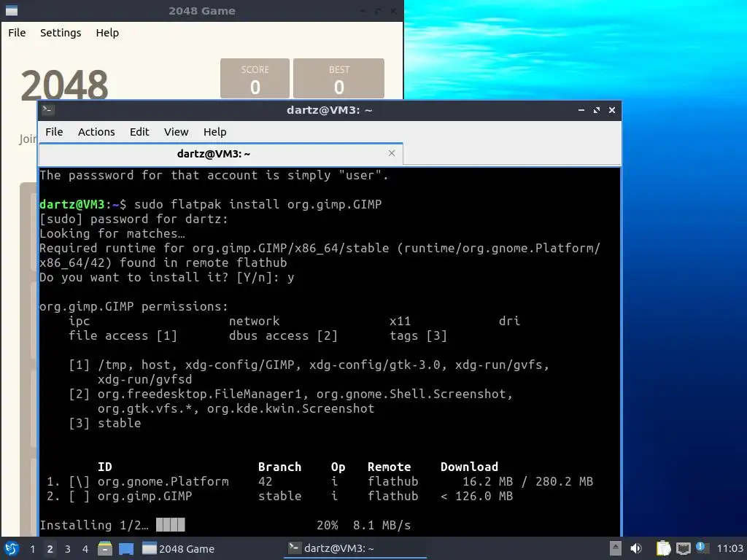Viewport: 747px width, 560px height.
Task: Maximize the terminal window
Action: click(597, 110)
